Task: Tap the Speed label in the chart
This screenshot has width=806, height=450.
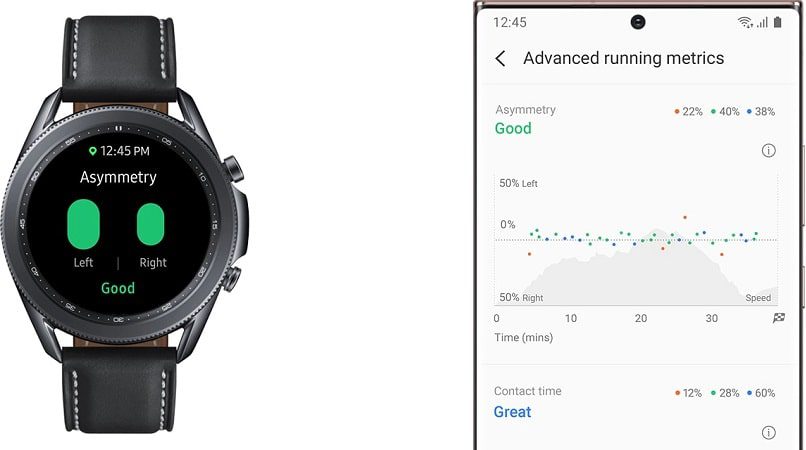Action: tap(758, 298)
